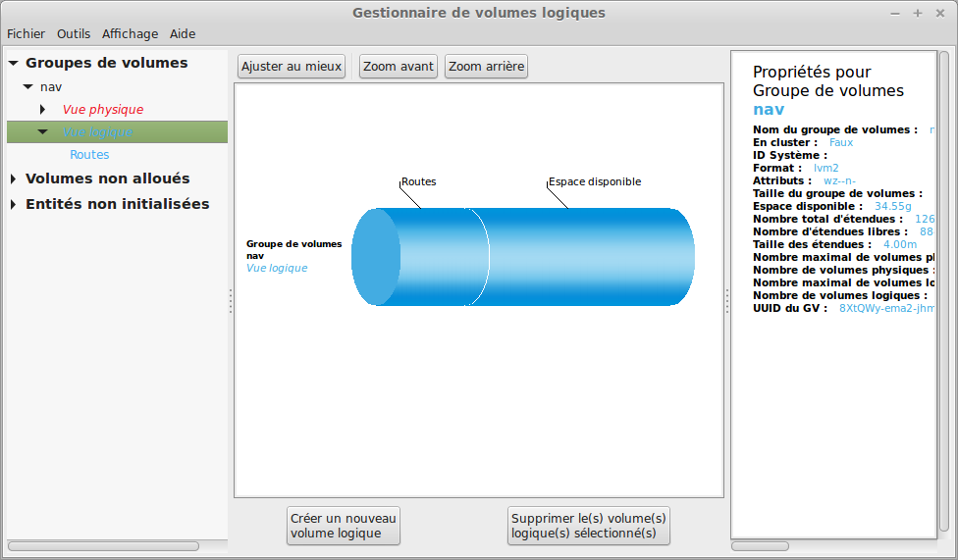Click Zoom arrière button
This screenshot has height=560, width=958.
(486, 66)
